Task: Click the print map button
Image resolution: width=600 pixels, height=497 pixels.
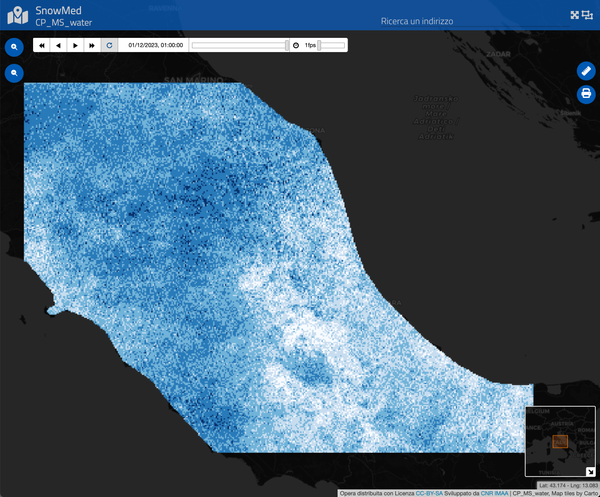Action: (x=586, y=94)
